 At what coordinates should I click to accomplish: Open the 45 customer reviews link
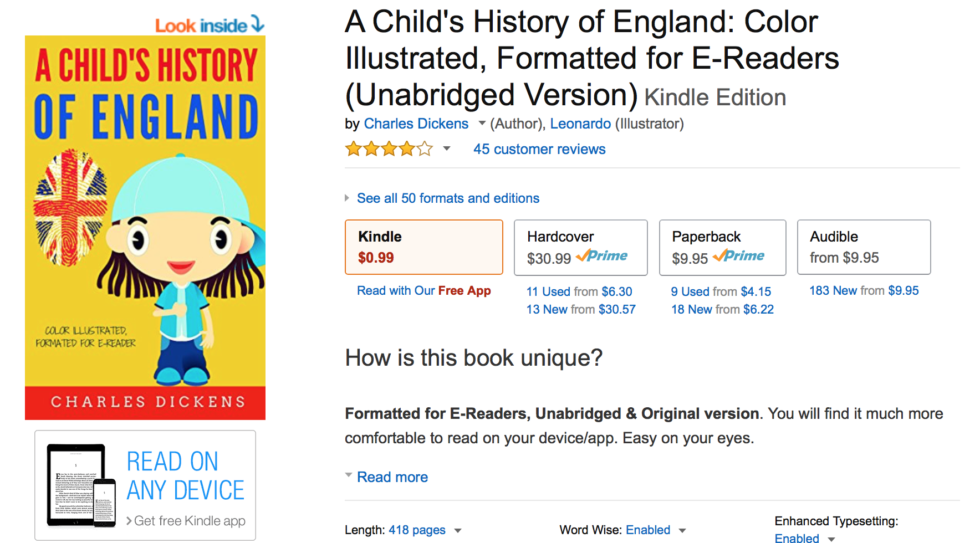(539, 149)
